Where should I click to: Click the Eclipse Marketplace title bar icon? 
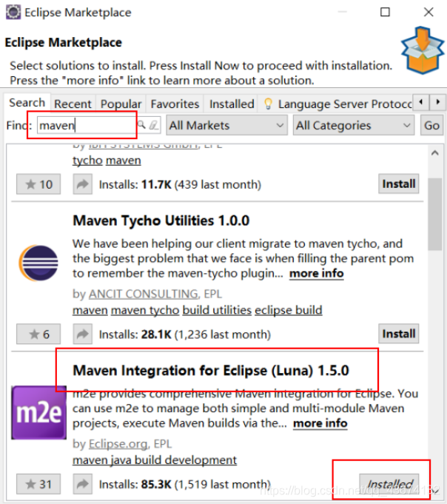pyautogui.click(x=13, y=13)
